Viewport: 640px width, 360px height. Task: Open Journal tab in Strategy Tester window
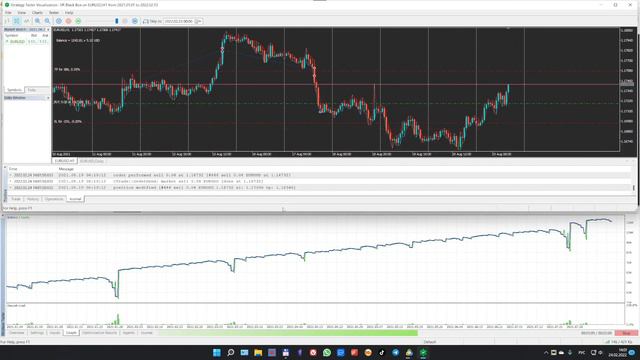pos(147,333)
